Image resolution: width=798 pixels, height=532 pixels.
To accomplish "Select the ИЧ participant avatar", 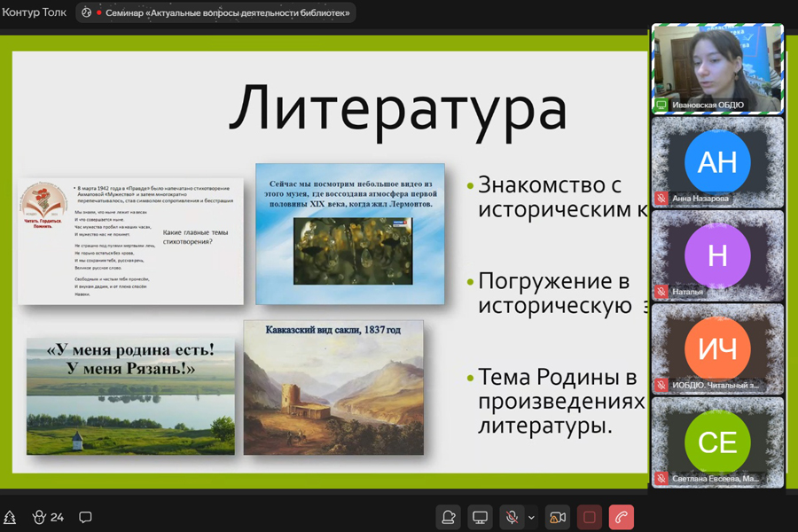I will (717, 349).
